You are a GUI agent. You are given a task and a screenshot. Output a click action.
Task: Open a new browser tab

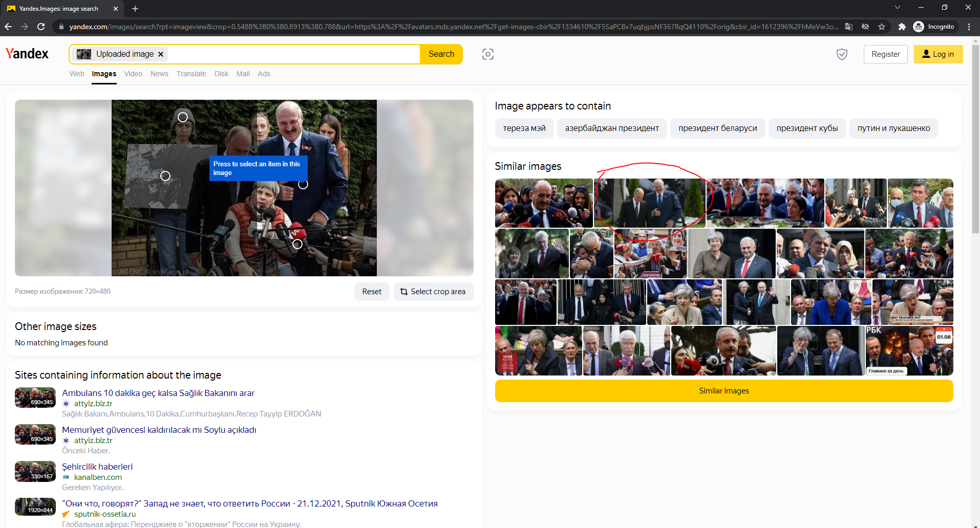(x=135, y=9)
